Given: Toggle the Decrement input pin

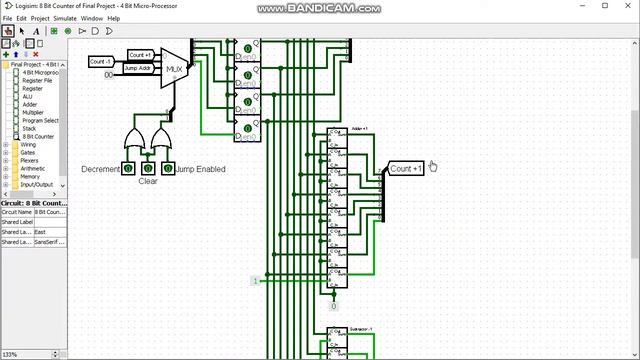Looking at the screenshot, I should [128, 168].
